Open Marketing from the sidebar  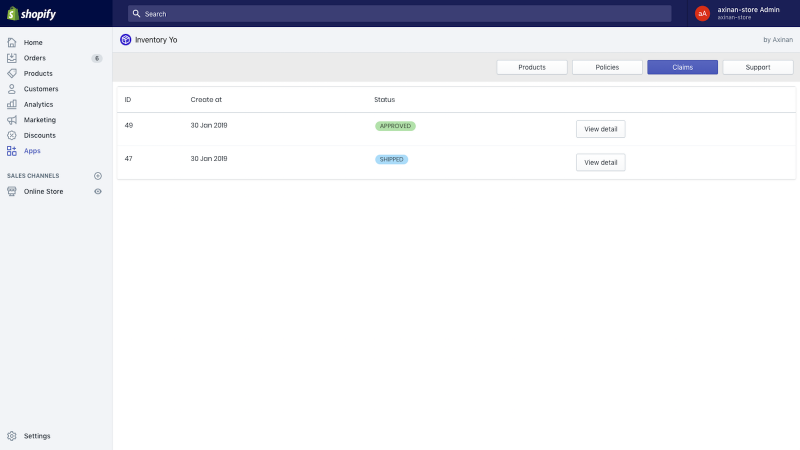click(x=40, y=120)
